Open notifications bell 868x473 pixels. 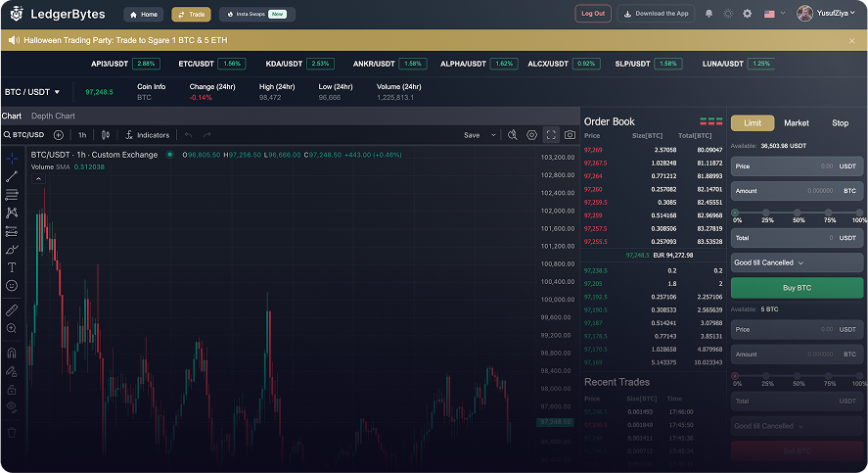tap(708, 14)
